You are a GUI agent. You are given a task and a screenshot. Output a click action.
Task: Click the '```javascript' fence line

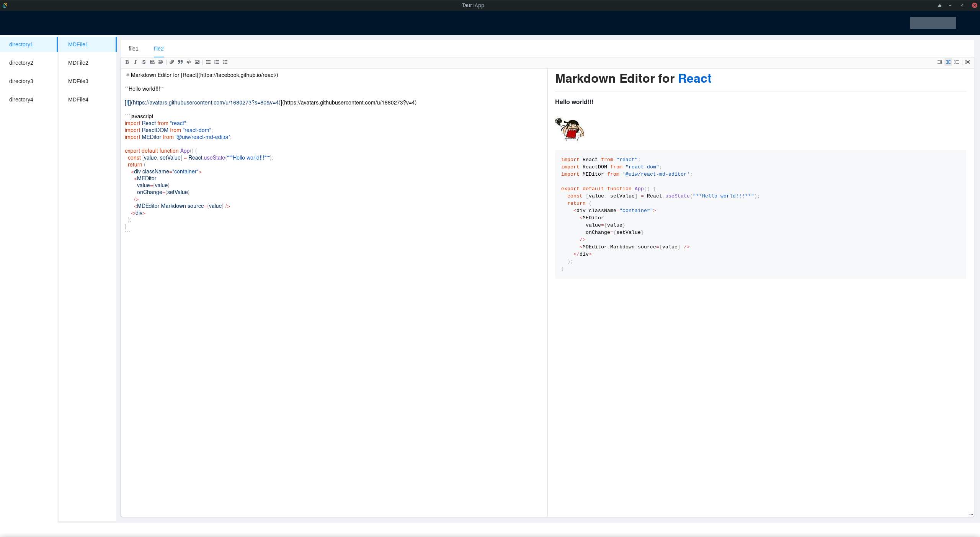(x=139, y=116)
